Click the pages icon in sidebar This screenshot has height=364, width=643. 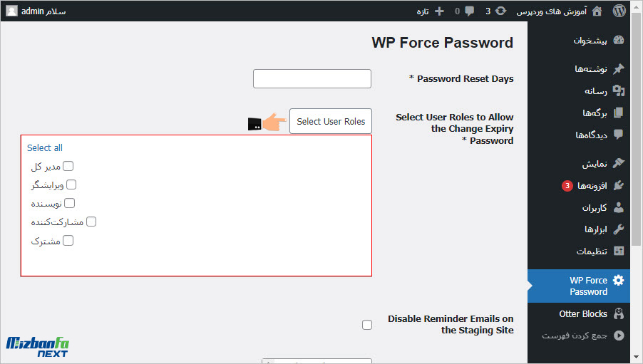pos(618,113)
